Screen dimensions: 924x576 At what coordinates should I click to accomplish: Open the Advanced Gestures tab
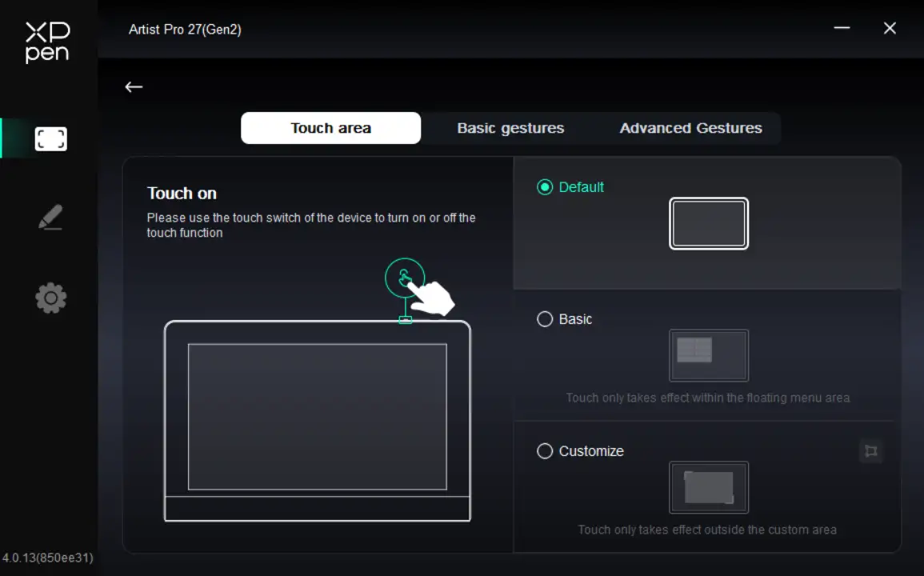click(x=690, y=128)
